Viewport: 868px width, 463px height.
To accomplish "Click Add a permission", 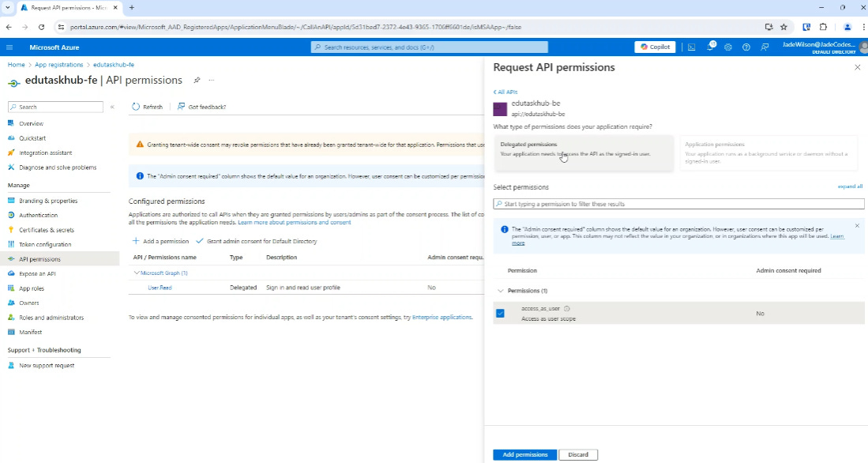I will pos(160,242).
